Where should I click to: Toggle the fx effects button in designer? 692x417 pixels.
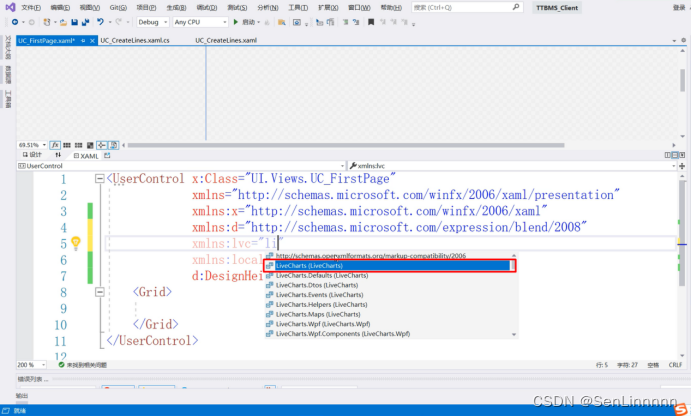click(55, 145)
